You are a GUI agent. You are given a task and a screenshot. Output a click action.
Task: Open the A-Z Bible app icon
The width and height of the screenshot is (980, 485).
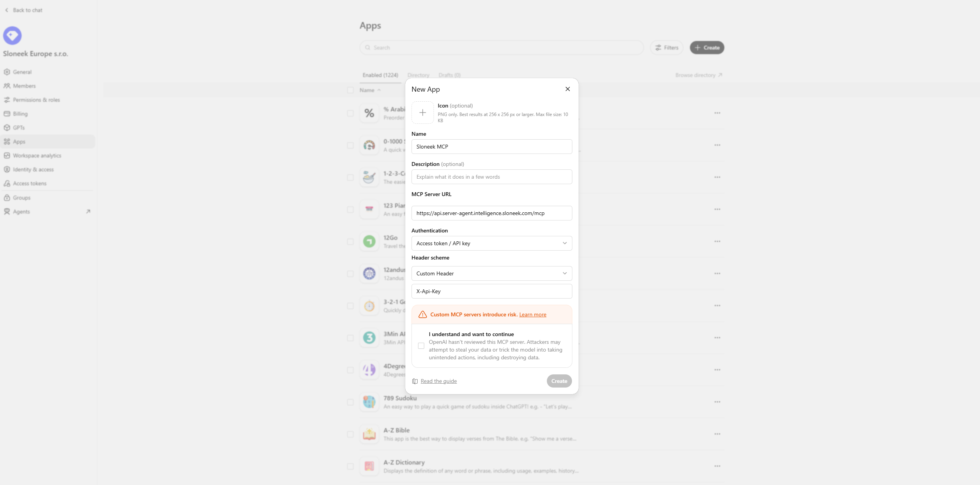click(x=369, y=434)
